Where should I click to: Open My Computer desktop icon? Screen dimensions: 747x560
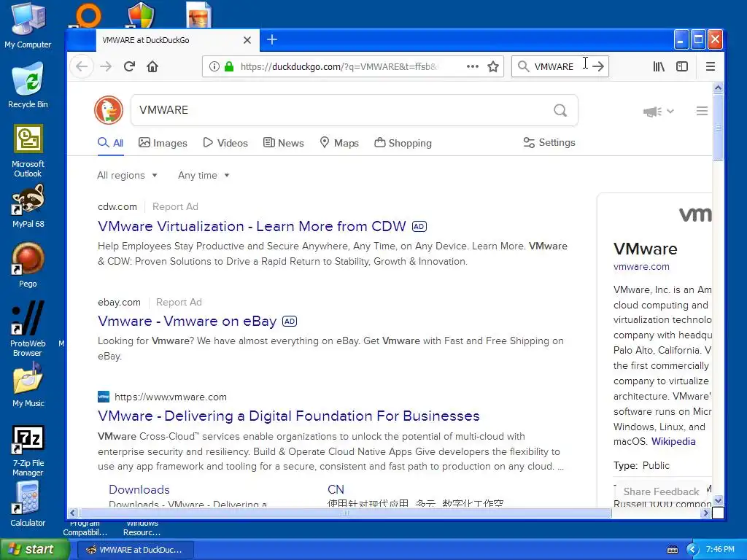tap(28, 26)
